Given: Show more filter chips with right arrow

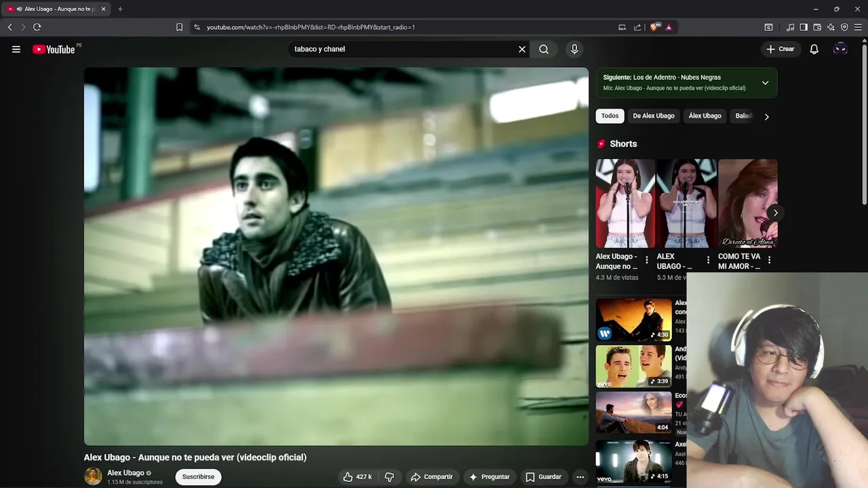Looking at the screenshot, I should [x=767, y=117].
